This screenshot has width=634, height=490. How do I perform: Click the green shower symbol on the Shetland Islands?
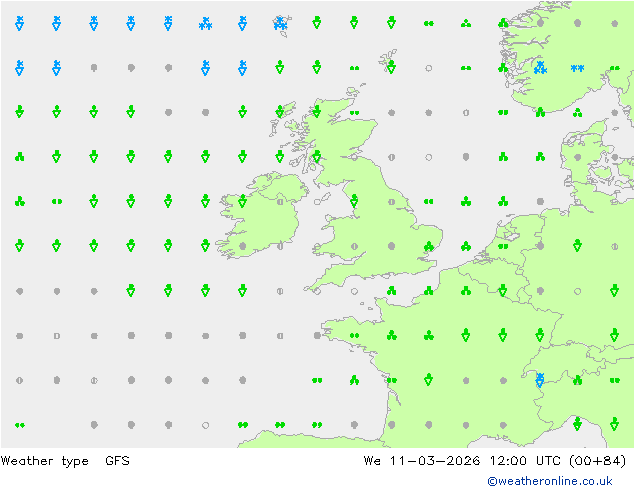click(391, 67)
